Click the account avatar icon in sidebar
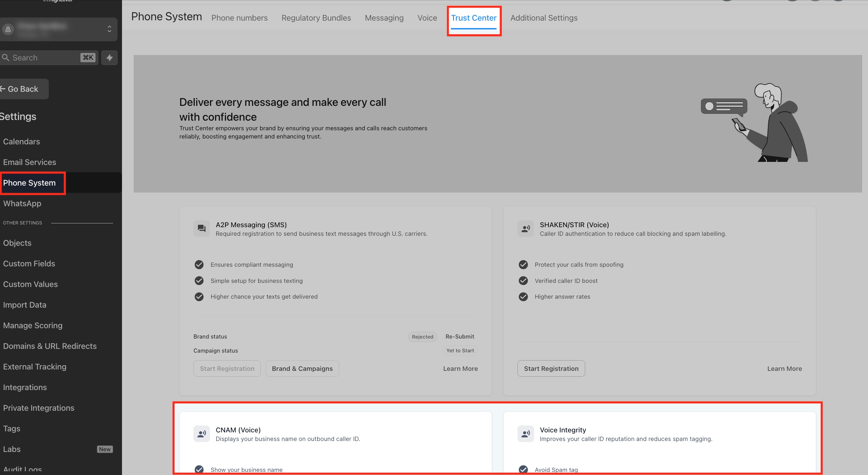 tap(8, 29)
